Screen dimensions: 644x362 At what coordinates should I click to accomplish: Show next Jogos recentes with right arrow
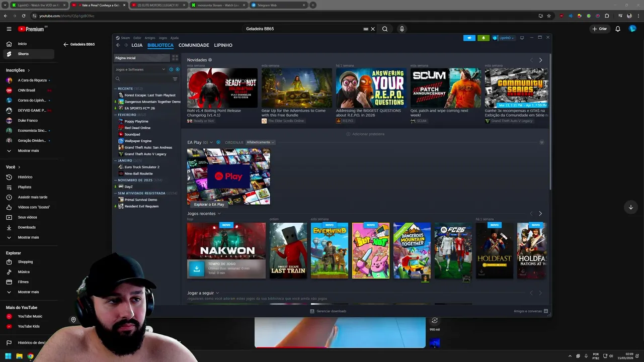click(x=540, y=214)
